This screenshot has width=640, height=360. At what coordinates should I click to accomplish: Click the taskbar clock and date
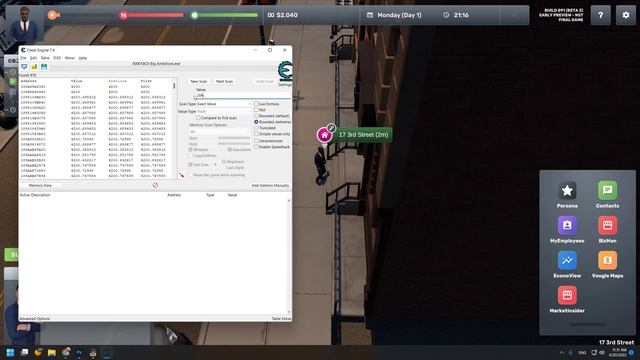point(619,353)
